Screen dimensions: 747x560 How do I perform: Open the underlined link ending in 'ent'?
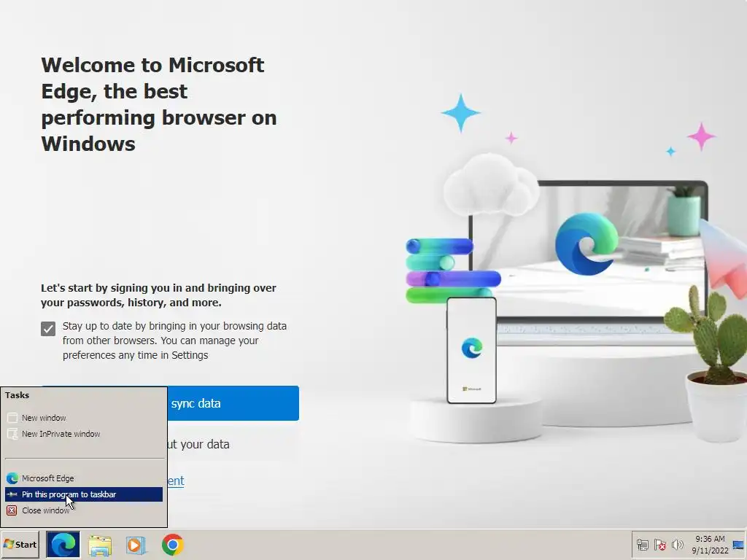176,481
